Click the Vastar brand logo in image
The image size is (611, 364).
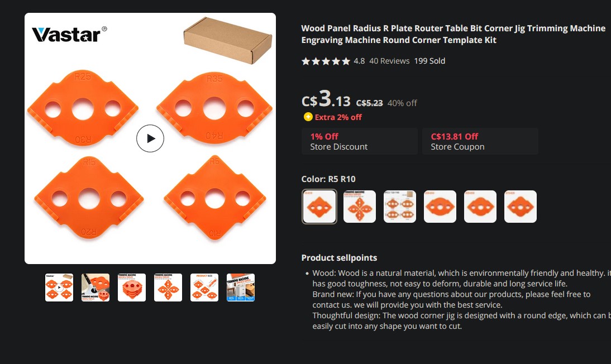point(69,34)
